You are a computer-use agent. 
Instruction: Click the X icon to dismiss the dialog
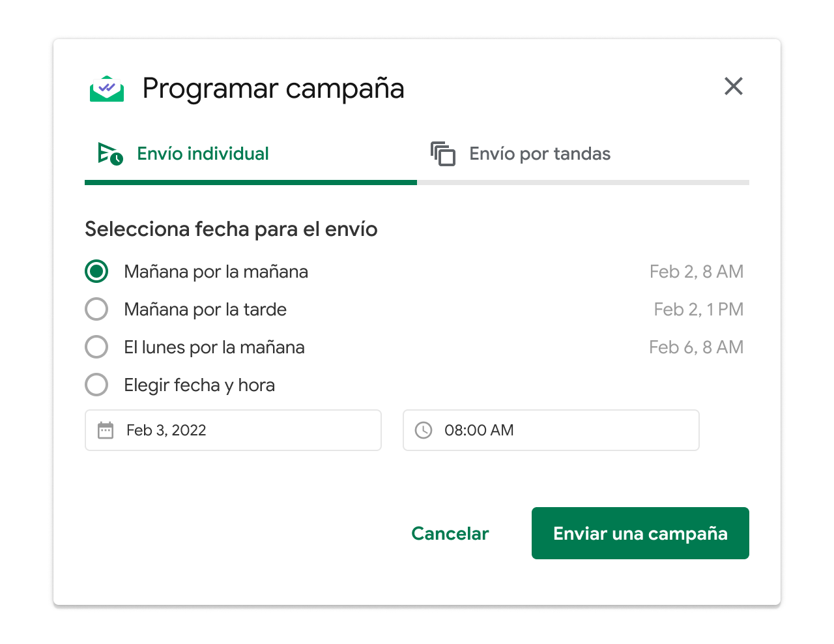point(733,86)
